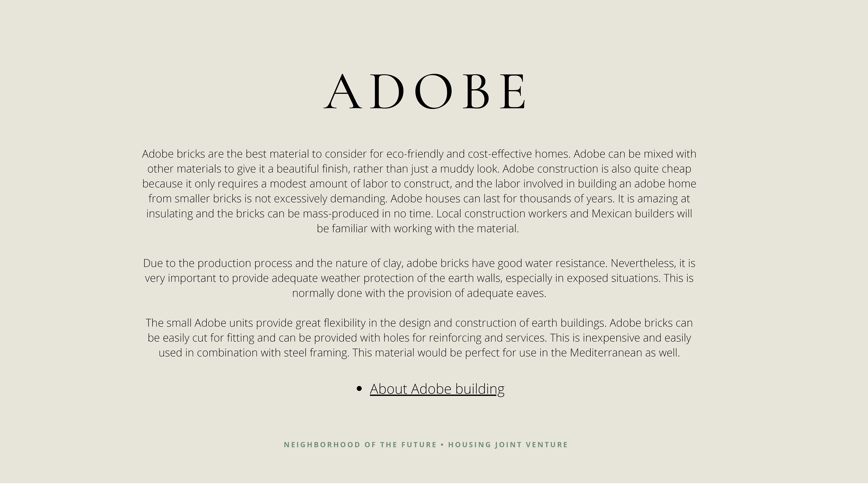Viewport: 868px width, 488px height.
Task: Select the ADOBE title heading
Action: pyautogui.click(x=425, y=91)
